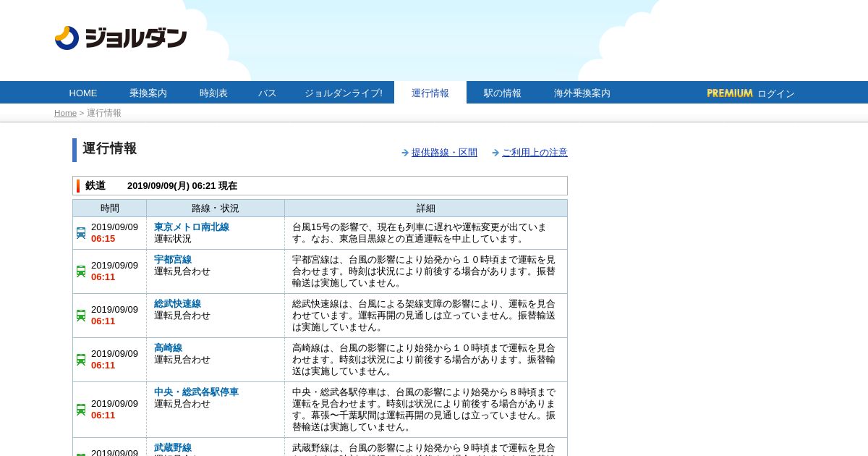868x456 pixels.
Task: Open the HOME menu item
Action: [83, 93]
